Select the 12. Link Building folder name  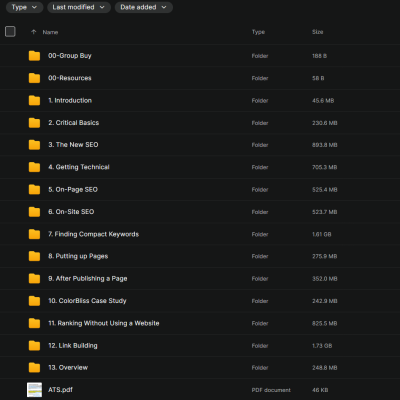click(x=73, y=345)
